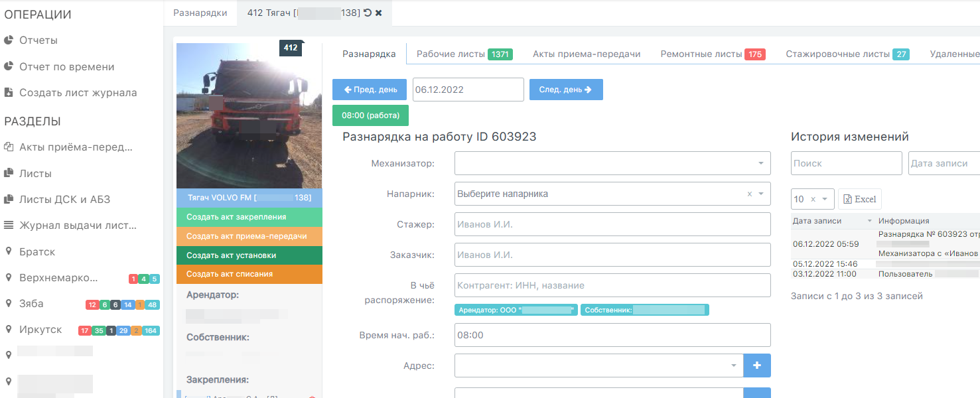Viewport: 980px width, 398px height.
Task: Click the history row 06.12.2022 05:59
Action: pyautogui.click(x=885, y=244)
